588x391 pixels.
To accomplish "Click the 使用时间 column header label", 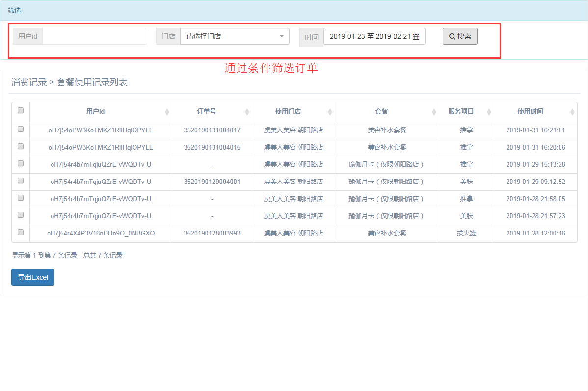I will click(x=530, y=112).
